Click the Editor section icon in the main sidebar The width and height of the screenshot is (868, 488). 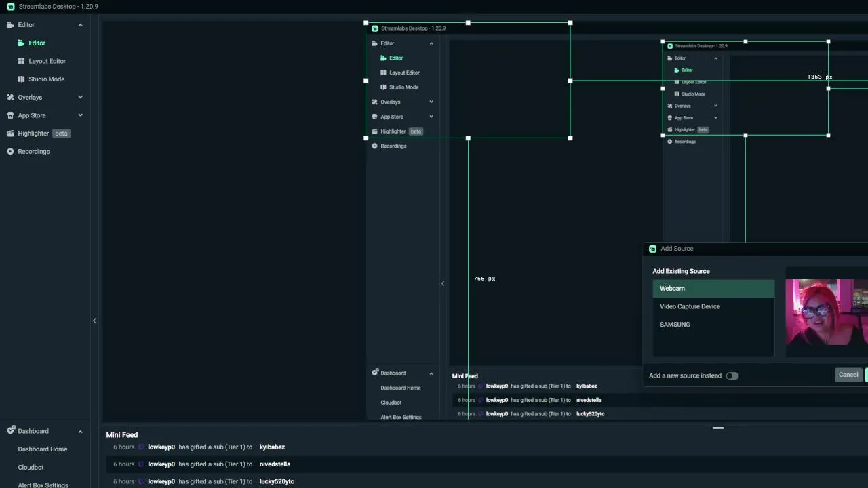(x=10, y=25)
